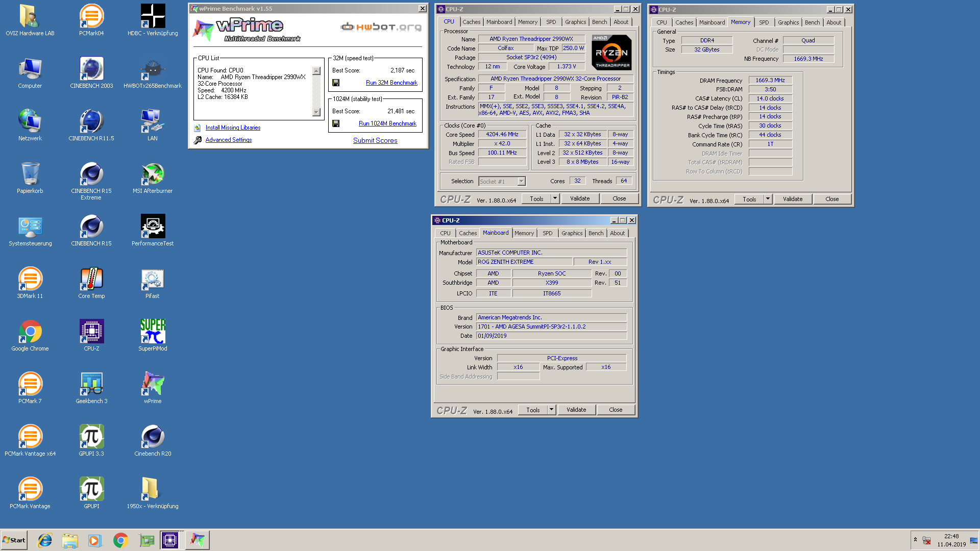Image resolution: width=980 pixels, height=551 pixels.
Task: Click Validate in Memory CPU-Z window
Action: pyautogui.click(x=793, y=199)
